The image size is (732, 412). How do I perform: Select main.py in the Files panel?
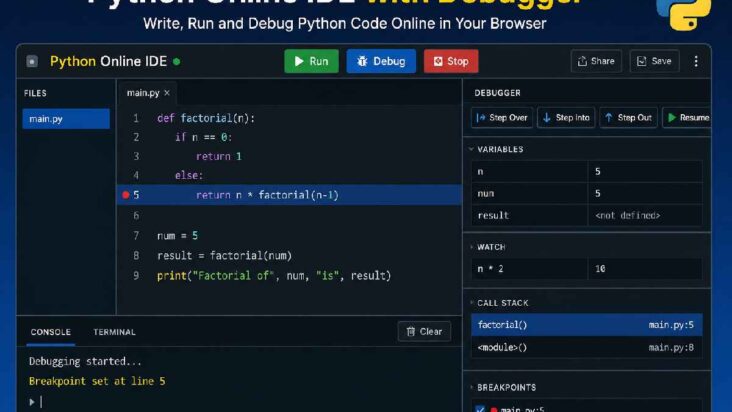pyautogui.click(x=66, y=119)
